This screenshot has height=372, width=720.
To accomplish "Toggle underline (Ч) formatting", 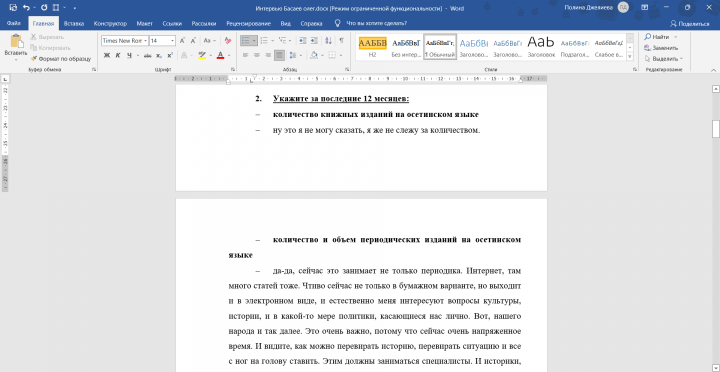I will click(x=129, y=55).
